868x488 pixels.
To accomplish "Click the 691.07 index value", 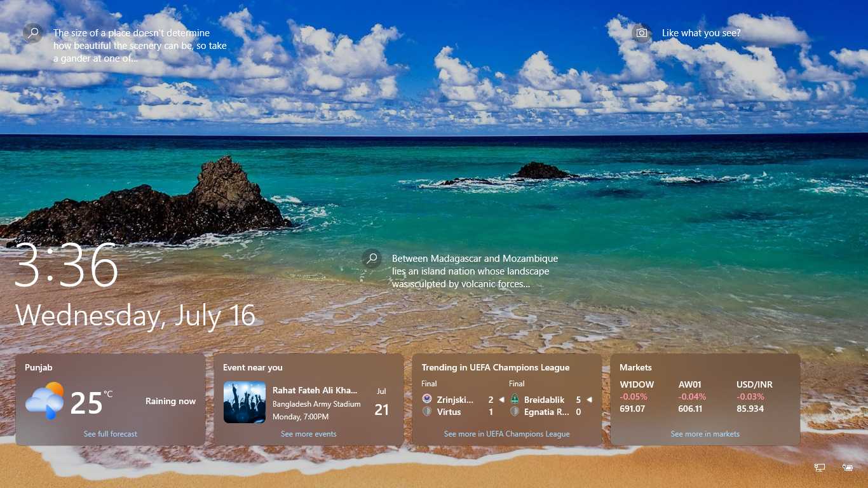I will [632, 409].
